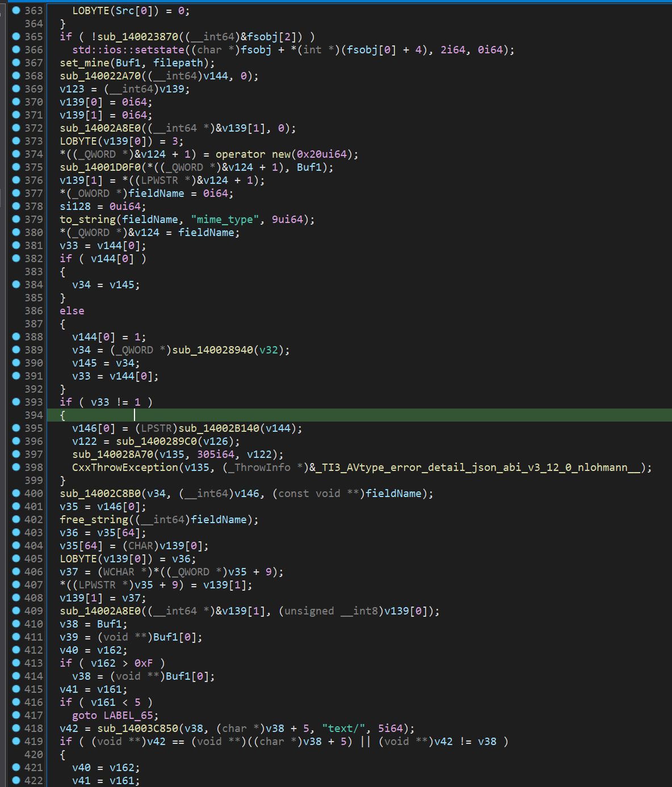Click variable v39 at start of line 411
The height and width of the screenshot is (787, 672).
(69, 637)
